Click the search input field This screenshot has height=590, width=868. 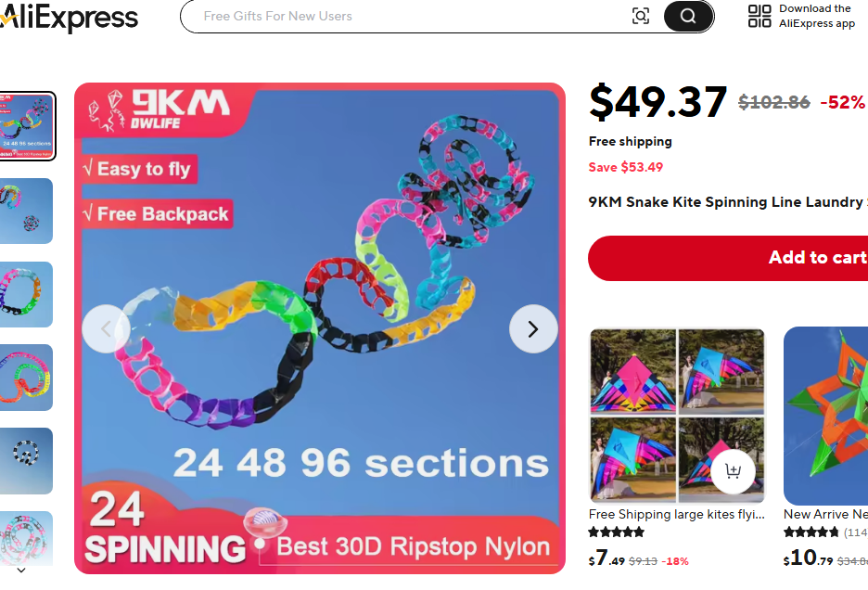coord(408,16)
